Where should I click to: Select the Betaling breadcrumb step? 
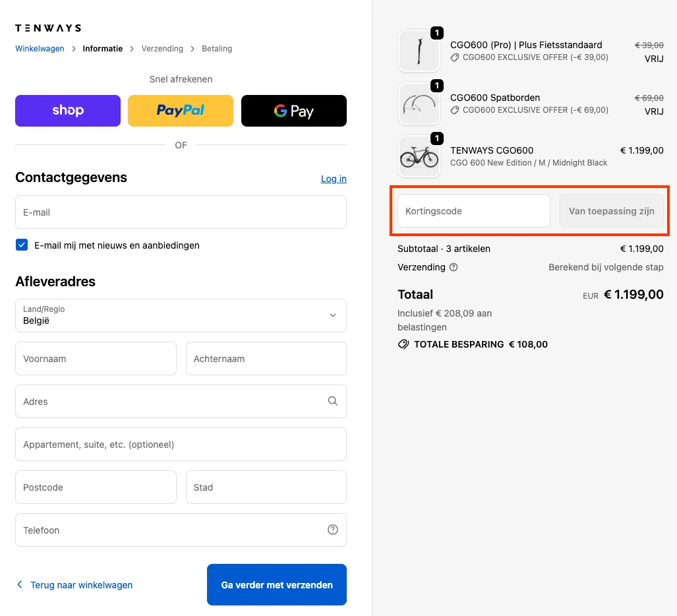[x=217, y=49]
